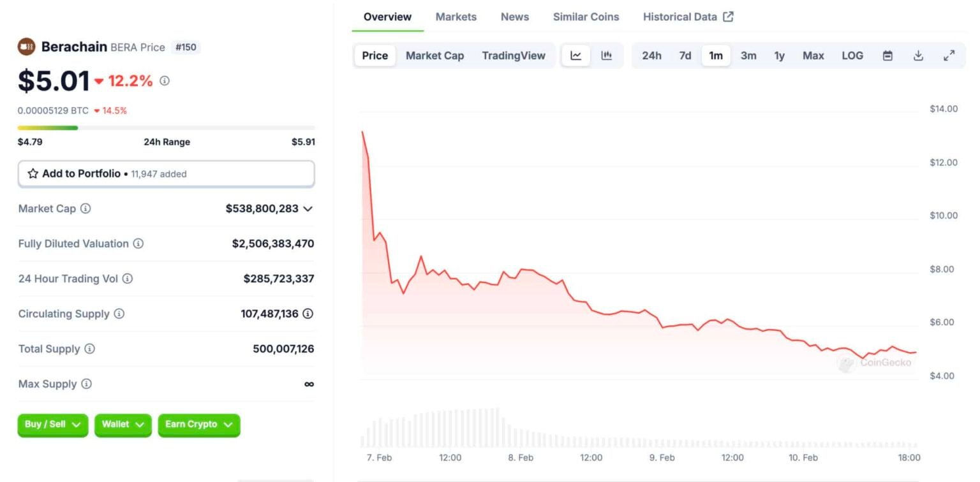Click the Berachain coin logo
This screenshot has width=980, height=482.
(26, 47)
